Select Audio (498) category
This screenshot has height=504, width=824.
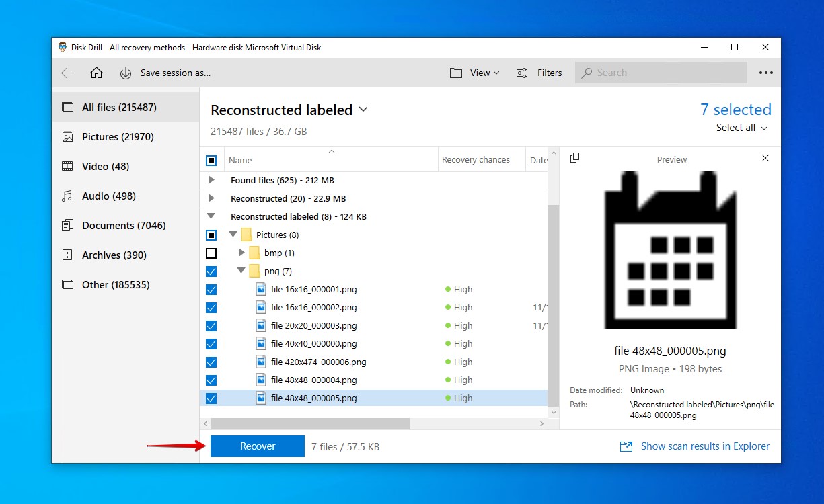pyautogui.click(x=126, y=196)
